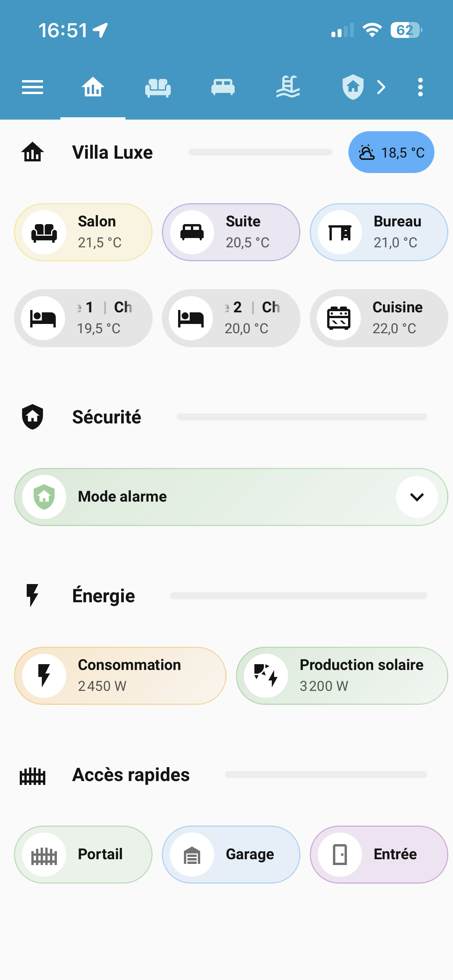Switch to the bedroom bed tab
This screenshot has width=453, height=980.
coord(223,87)
